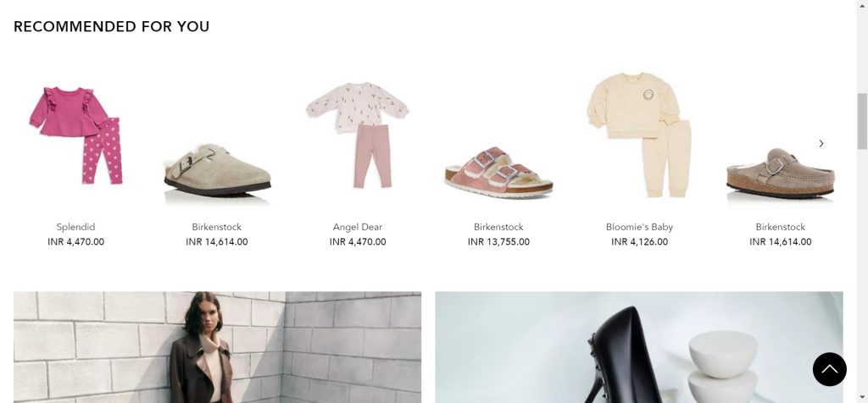Image resolution: width=868 pixels, height=403 pixels.
Task: Click the Angel Dear brand name
Action: click(358, 227)
